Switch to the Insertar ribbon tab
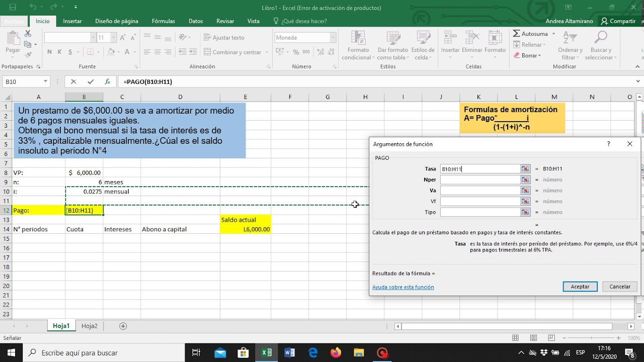Screen dimensions: 644x362 tap(72, 21)
